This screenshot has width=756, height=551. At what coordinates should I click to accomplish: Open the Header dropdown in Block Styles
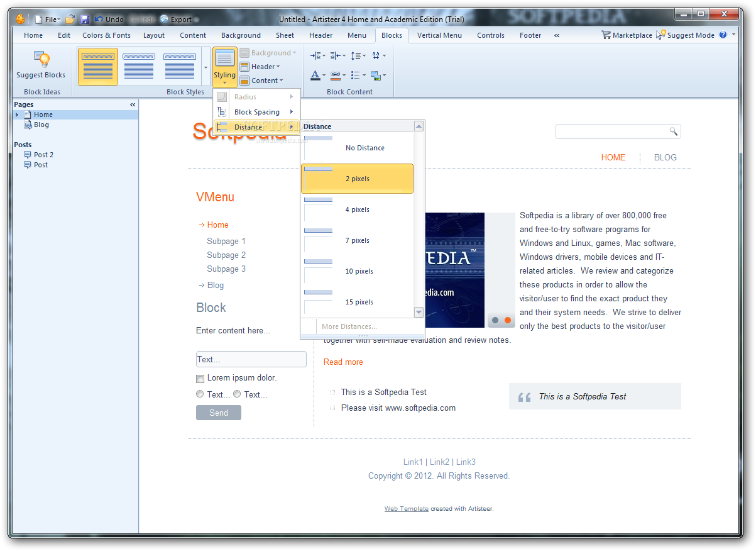[x=260, y=67]
